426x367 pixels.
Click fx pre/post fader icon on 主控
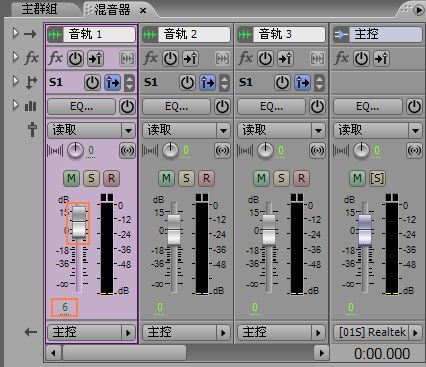point(381,59)
